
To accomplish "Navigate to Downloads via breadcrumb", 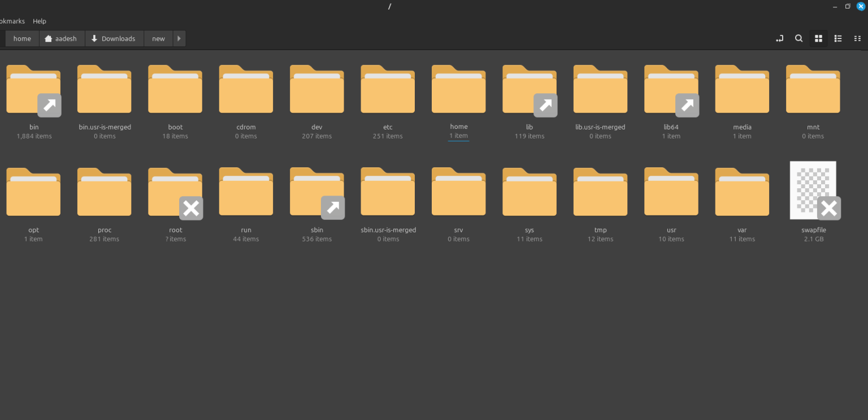I will click(x=114, y=38).
